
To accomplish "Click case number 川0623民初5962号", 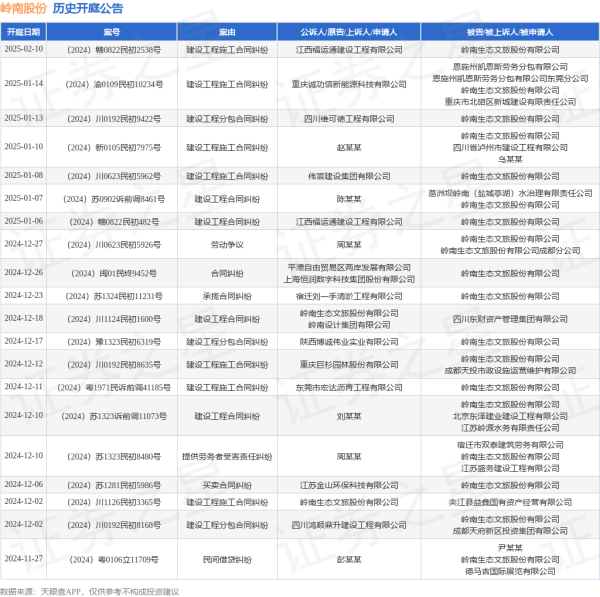I will 114,176.
